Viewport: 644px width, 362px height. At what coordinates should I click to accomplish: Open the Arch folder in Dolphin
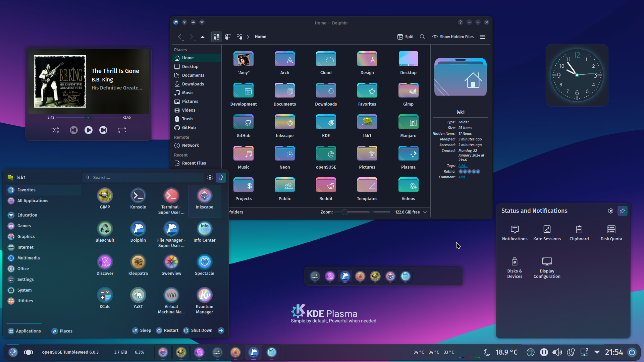(x=284, y=63)
